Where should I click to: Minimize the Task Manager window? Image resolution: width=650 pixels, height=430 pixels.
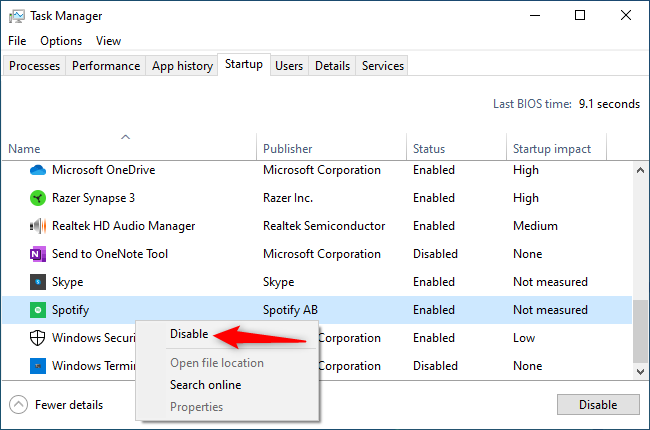(535, 16)
